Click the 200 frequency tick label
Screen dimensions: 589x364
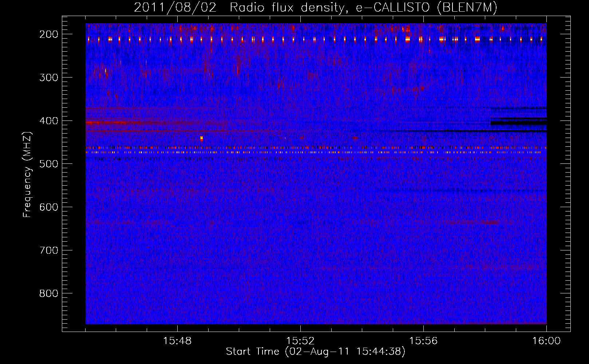(x=49, y=34)
